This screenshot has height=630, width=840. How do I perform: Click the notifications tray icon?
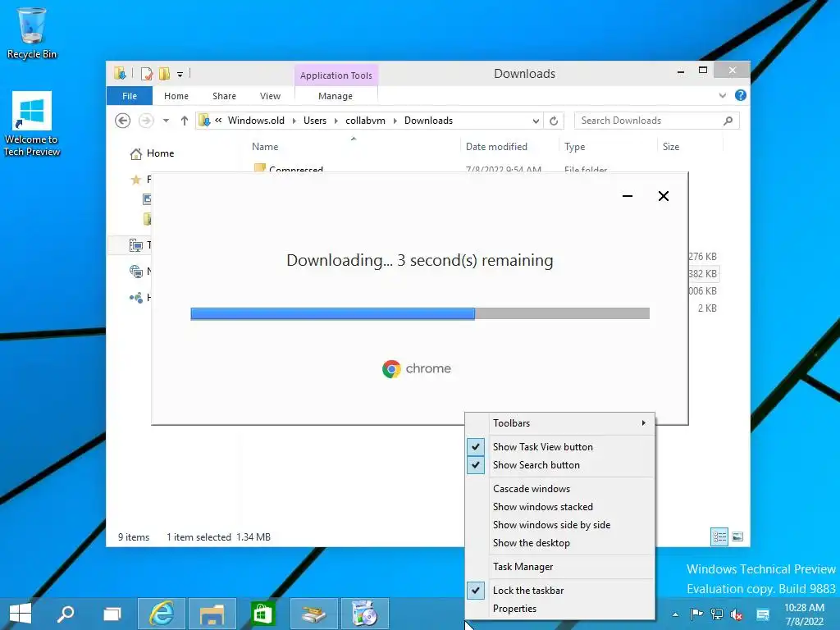(763, 614)
